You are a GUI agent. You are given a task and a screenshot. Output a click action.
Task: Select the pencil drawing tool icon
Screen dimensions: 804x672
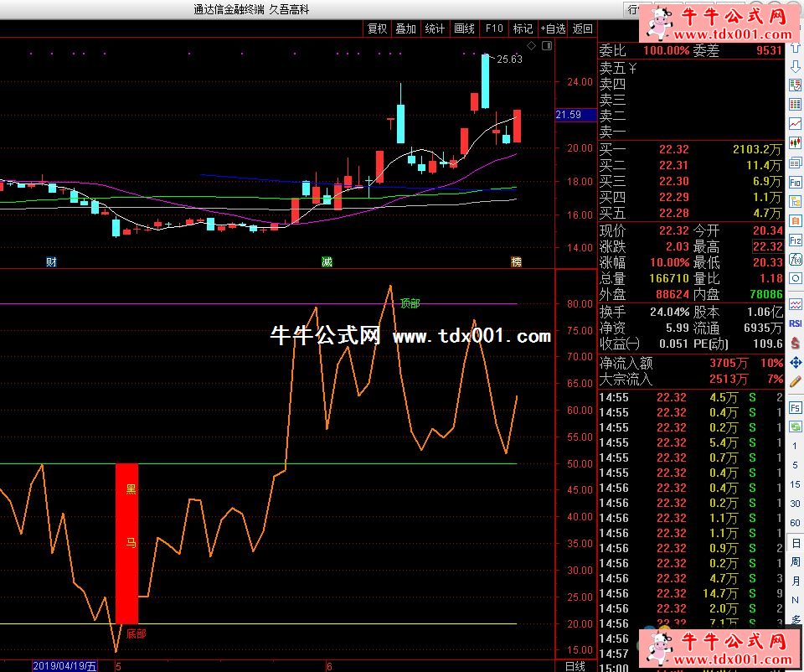pyautogui.click(x=796, y=381)
